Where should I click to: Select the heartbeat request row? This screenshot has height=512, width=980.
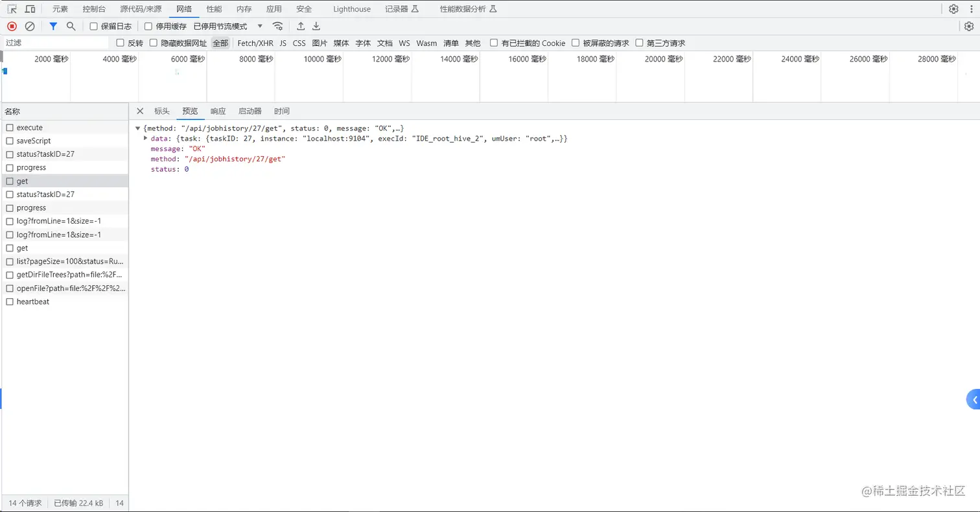(65, 301)
